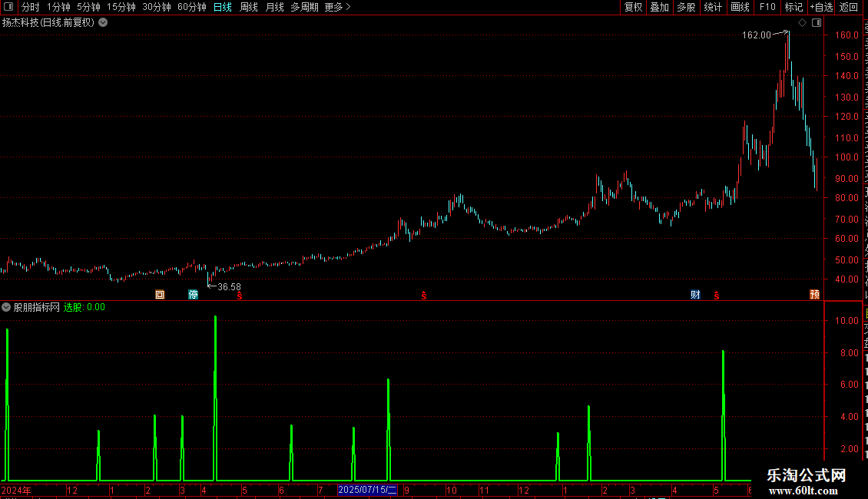The width and height of the screenshot is (868, 499).
Task: Open the 多股 multi-stock view
Action: pos(686,7)
